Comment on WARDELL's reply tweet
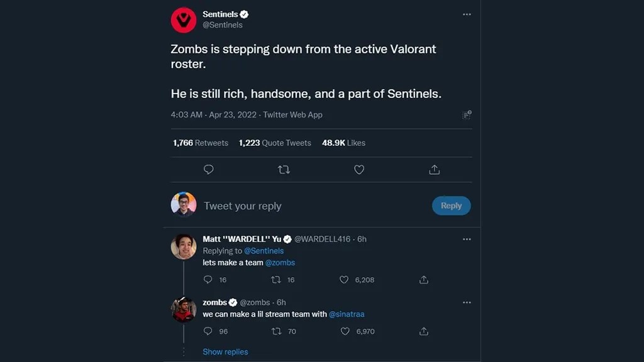The image size is (644, 362). click(x=208, y=280)
